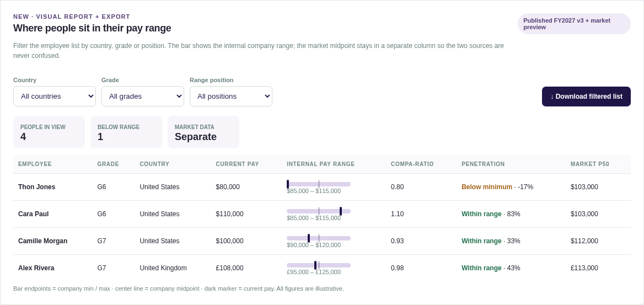The image size is (644, 305).
Task: Click the page title Where people sit
Action: pyautogui.click(x=92, y=28)
